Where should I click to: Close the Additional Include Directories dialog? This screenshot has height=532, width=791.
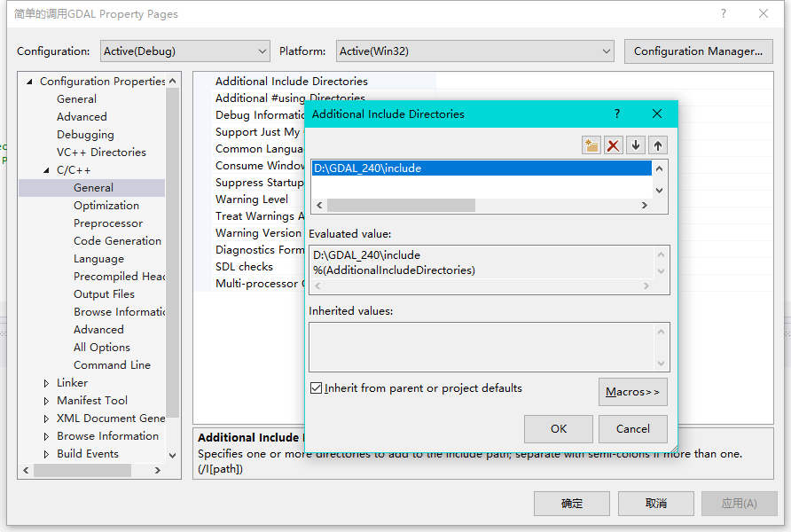pos(657,113)
